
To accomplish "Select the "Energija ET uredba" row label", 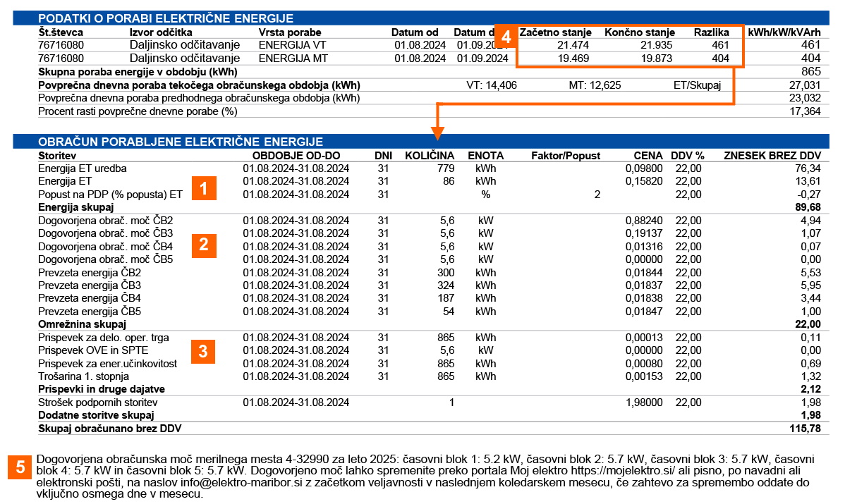I will [x=83, y=168].
